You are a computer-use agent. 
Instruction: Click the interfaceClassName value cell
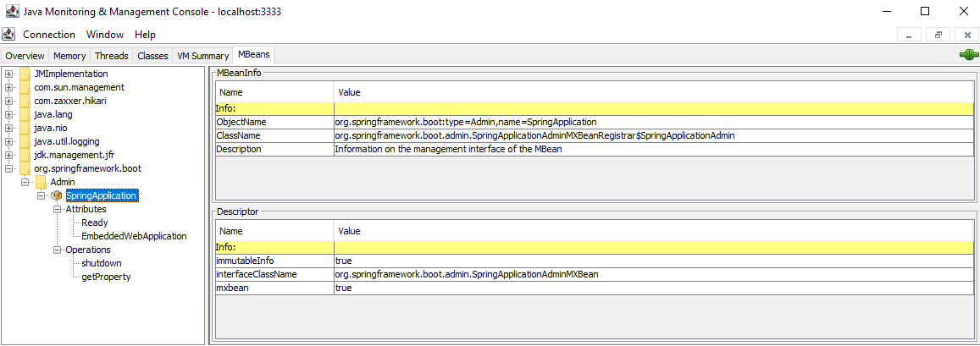click(x=654, y=274)
